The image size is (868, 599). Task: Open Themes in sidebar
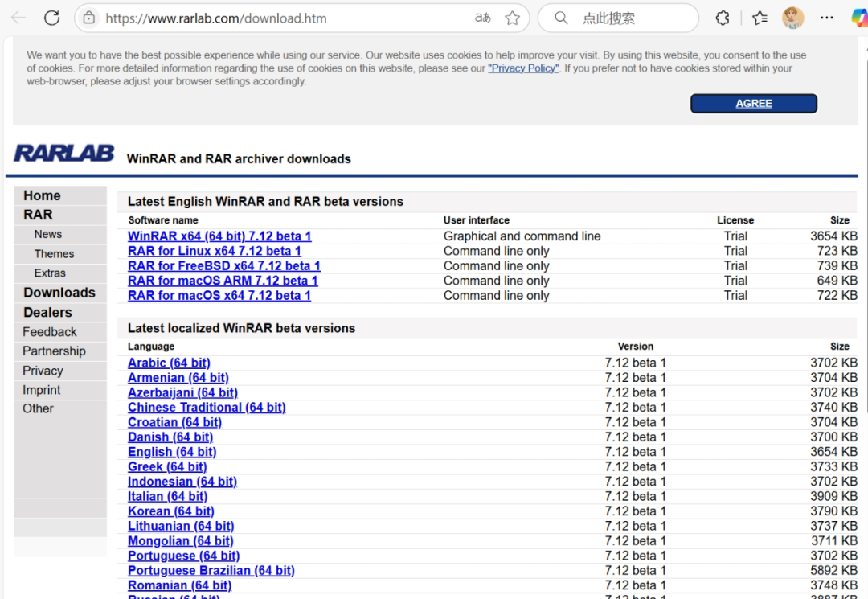click(54, 253)
